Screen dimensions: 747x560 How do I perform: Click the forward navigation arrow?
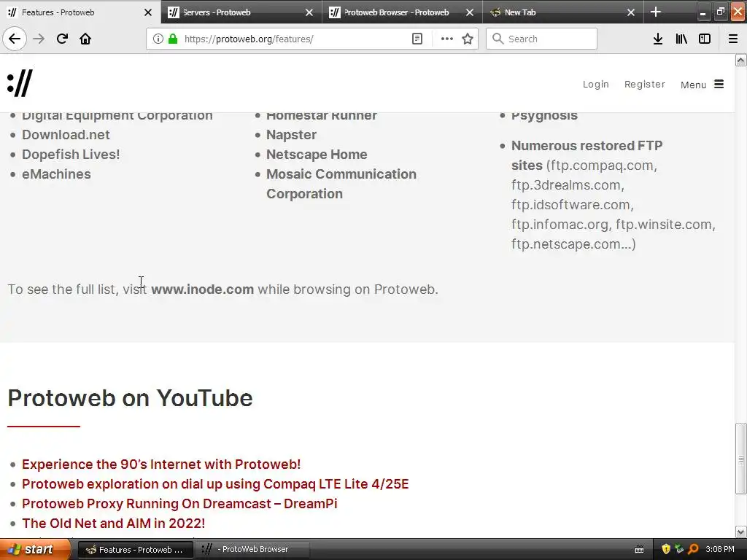(39, 39)
